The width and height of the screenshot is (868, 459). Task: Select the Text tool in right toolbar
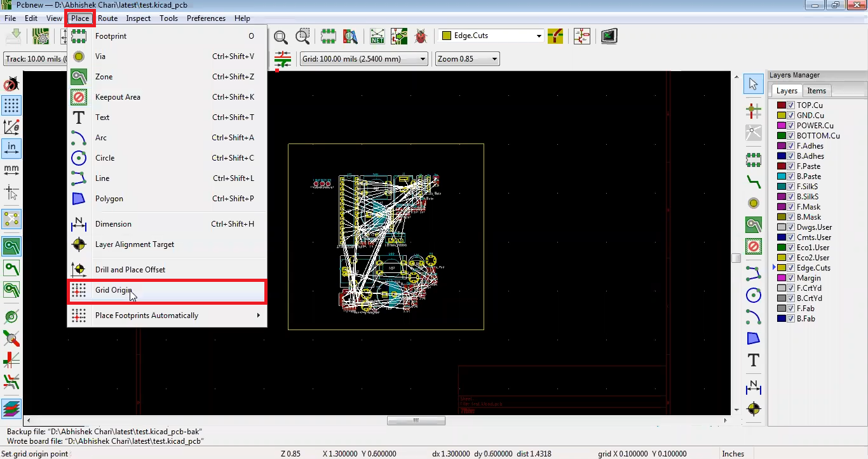coord(754,360)
